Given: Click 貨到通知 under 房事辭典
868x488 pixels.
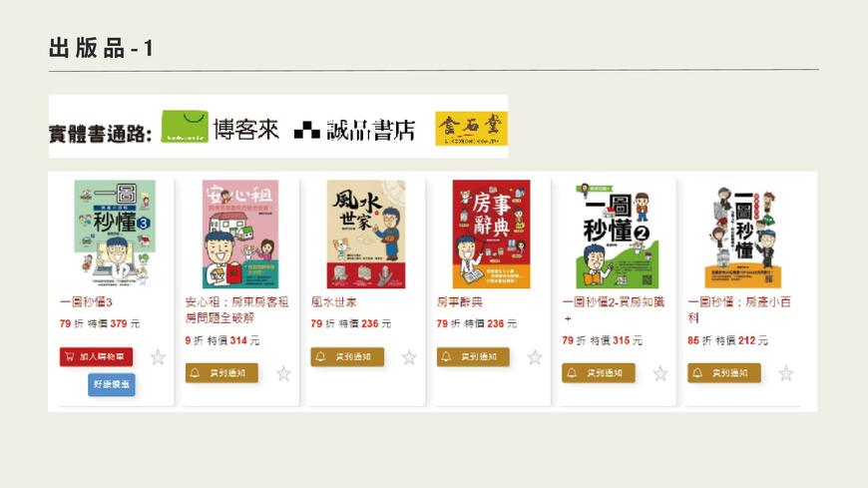Looking at the screenshot, I should (473, 356).
